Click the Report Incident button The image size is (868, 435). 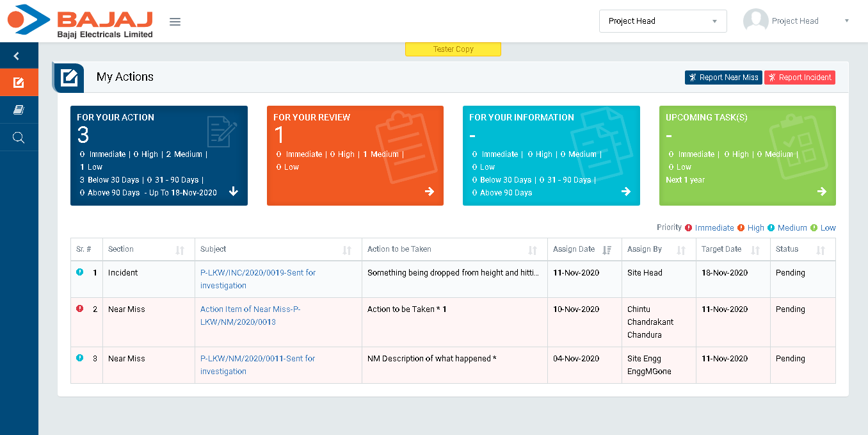click(800, 78)
